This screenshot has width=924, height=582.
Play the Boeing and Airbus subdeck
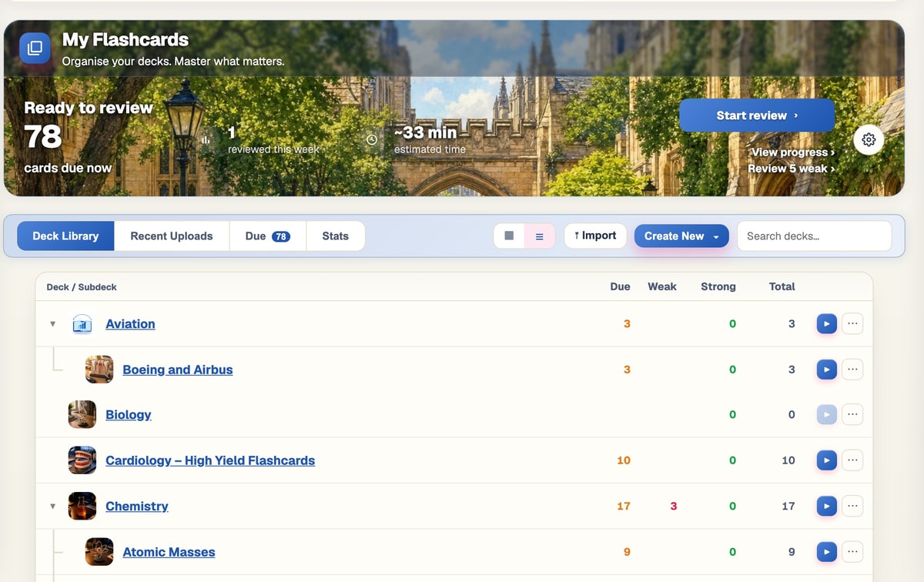tap(826, 370)
